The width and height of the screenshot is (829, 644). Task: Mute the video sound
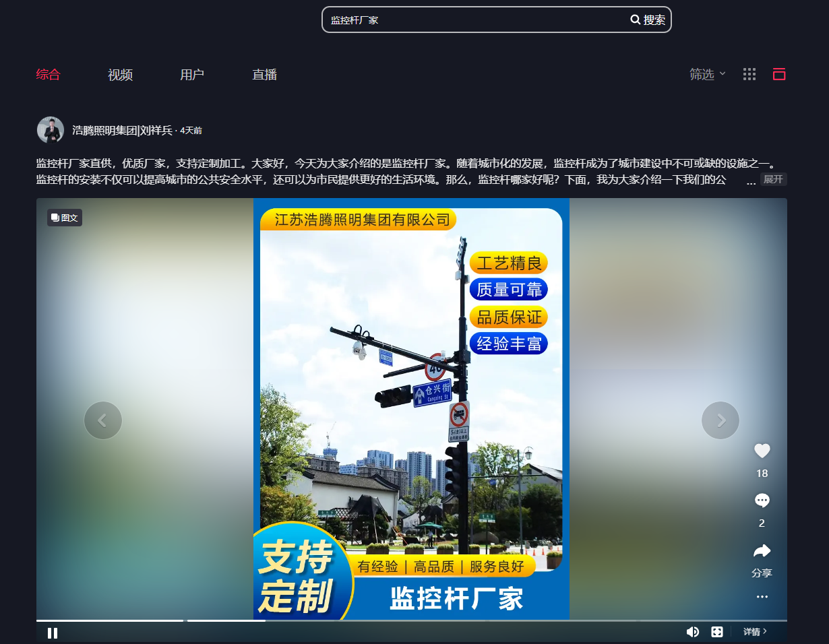692,632
